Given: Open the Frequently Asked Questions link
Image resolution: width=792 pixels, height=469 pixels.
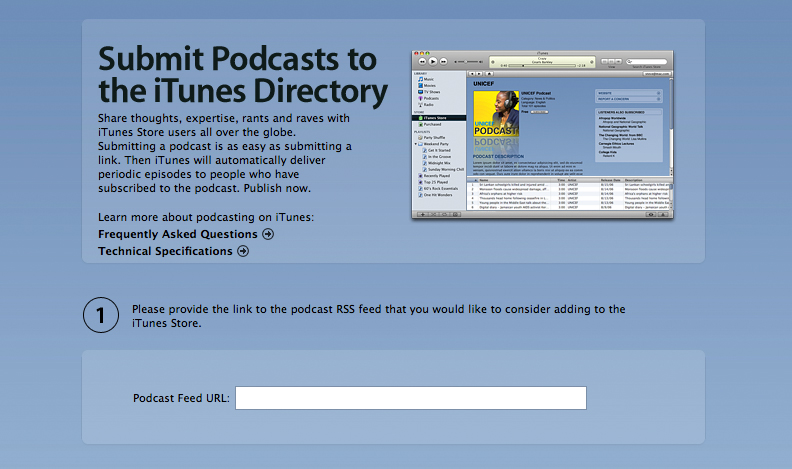Looking at the screenshot, I should click(x=178, y=234).
